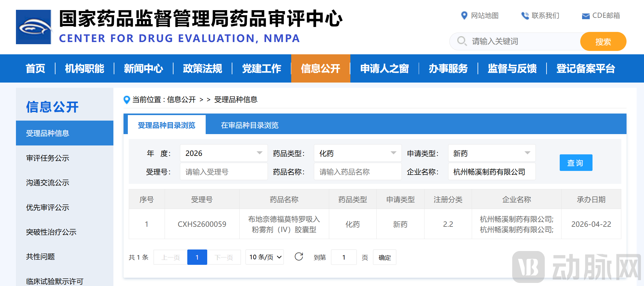The height and width of the screenshot is (286, 644).
Task: Click the pagination refresh icon
Action: click(x=299, y=257)
